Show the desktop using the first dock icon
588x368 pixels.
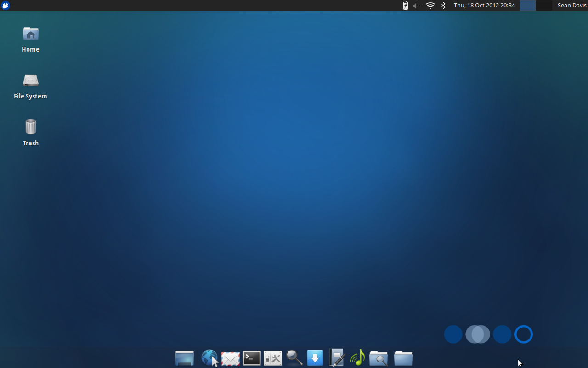coord(184,358)
